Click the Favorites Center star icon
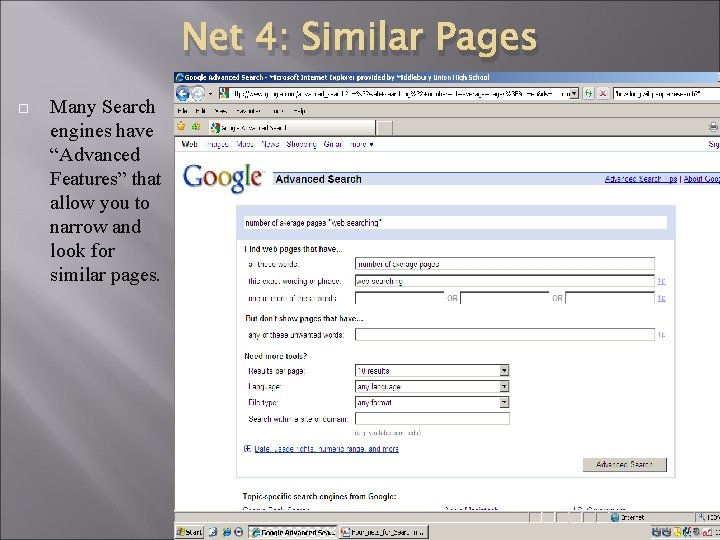 [181, 126]
